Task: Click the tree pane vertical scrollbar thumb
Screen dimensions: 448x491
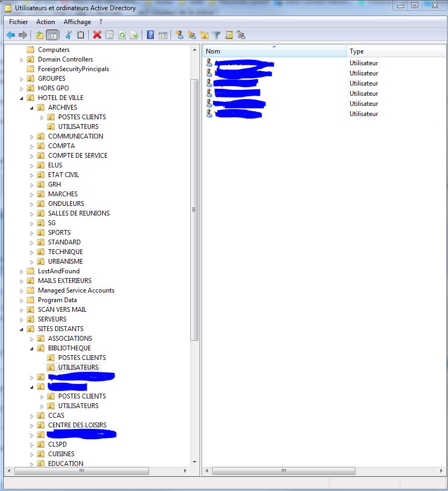Action: point(195,210)
